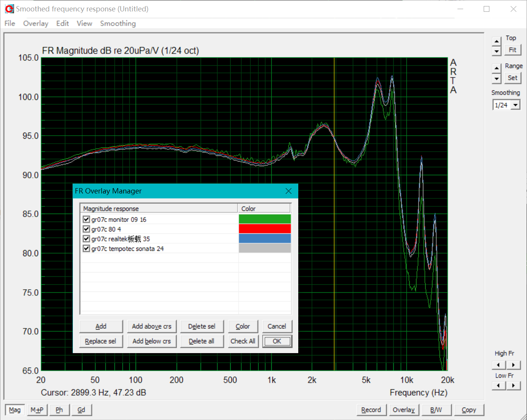The height and width of the screenshot is (420, 527).
Task: Select the Ph phase display mode
Action: 59,410
